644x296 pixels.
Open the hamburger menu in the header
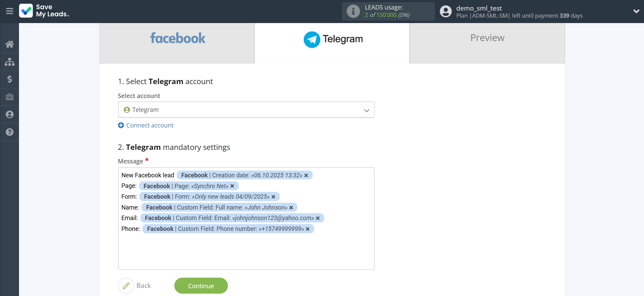[9, 11]
